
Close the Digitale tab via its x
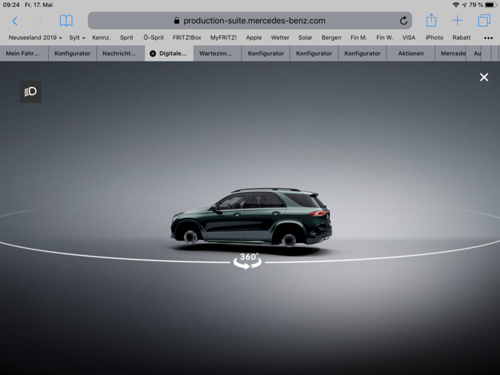point(153,53)
